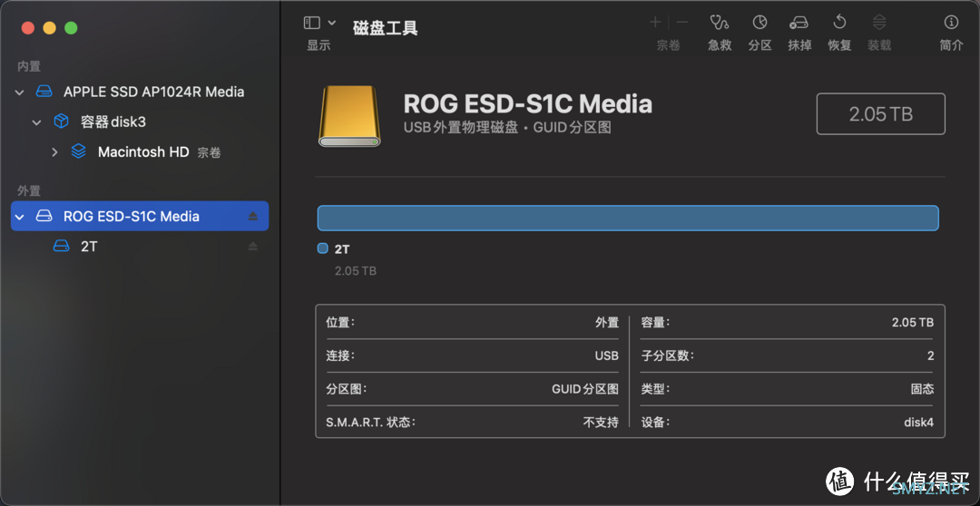Screen dimensions: 980x506
Task: Click the 2T blue legend swatch
Action: click(322, 248)
